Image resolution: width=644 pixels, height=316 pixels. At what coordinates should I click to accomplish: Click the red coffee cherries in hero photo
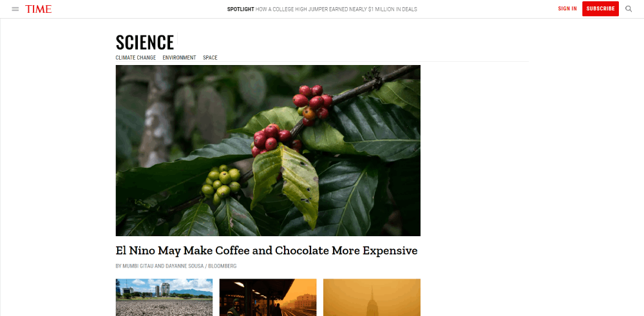click(x=313, y=102)
